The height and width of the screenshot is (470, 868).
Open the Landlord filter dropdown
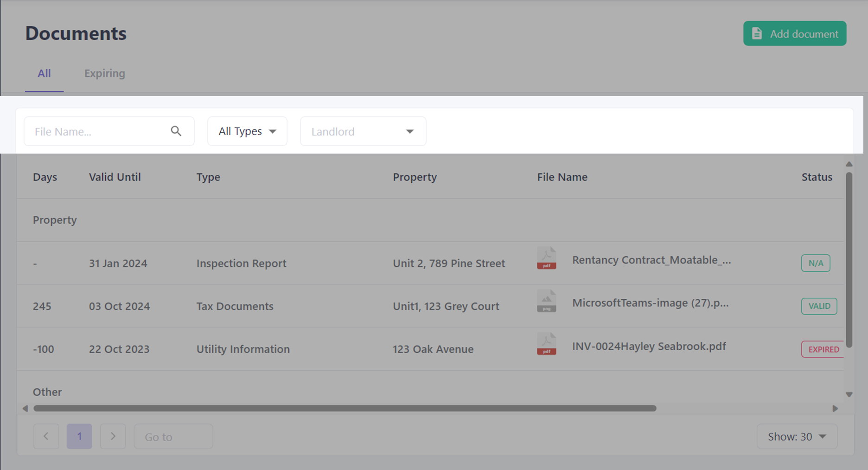click(x=363, y=131)
